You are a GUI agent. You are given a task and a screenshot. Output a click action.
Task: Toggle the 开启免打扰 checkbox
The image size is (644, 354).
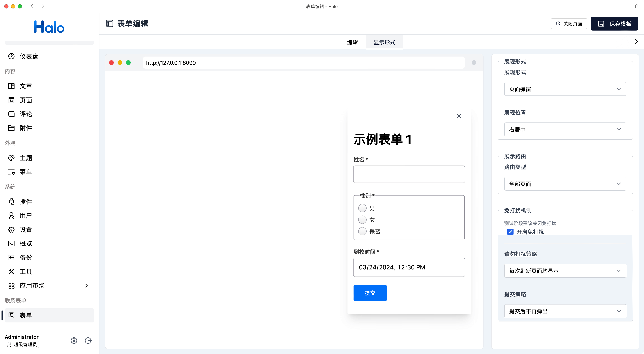(x=510, y=232)
